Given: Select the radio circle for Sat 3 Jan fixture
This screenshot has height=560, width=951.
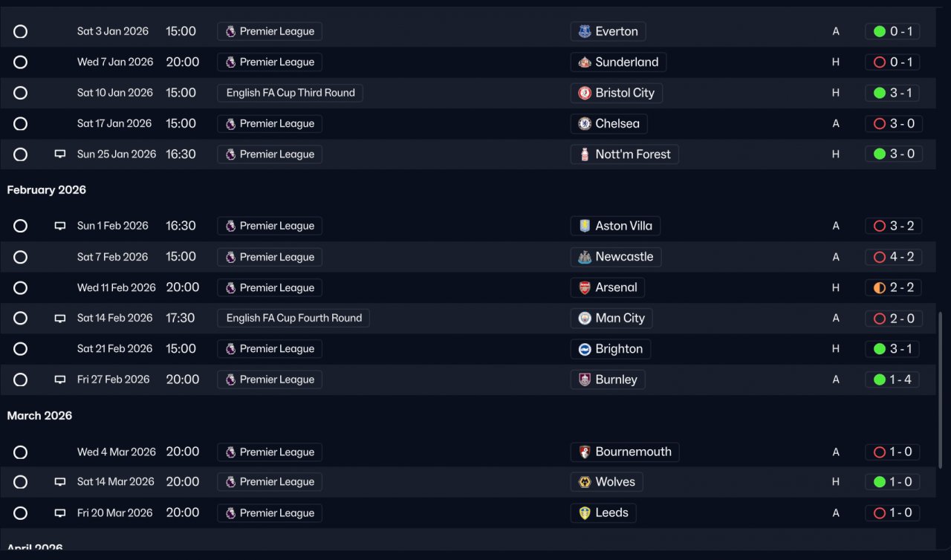Looking at the screenshot, I should [21, 32].
